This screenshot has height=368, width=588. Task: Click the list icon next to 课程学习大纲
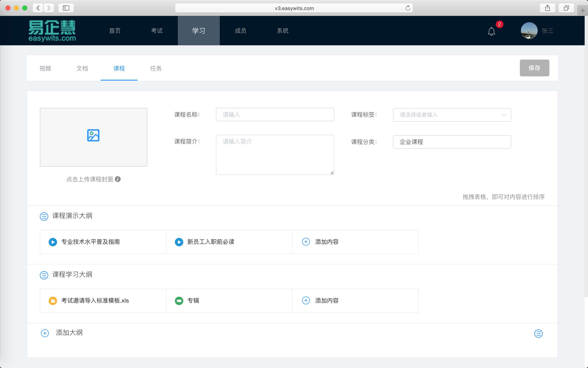pyautogui.click(x=44, y=275)
